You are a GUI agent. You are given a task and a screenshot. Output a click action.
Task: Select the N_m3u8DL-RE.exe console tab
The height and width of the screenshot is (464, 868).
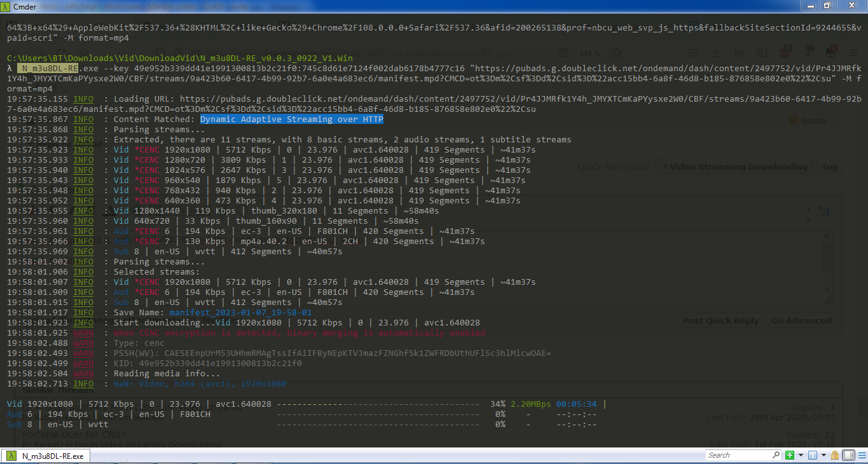46,456
